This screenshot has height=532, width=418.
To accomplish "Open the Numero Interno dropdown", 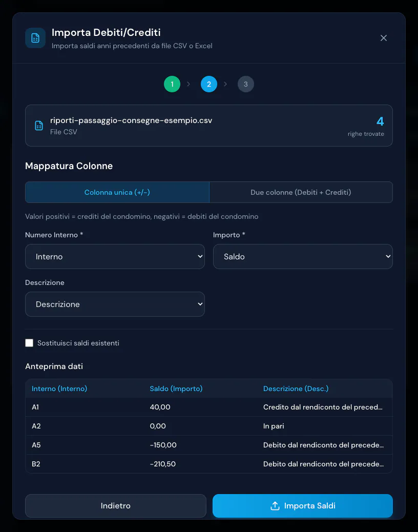I will [115, 256].
